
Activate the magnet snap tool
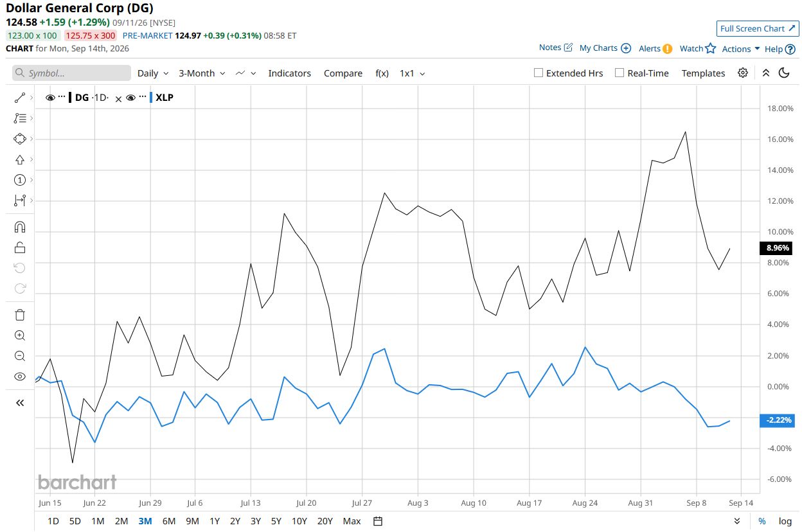coord(19,227)
